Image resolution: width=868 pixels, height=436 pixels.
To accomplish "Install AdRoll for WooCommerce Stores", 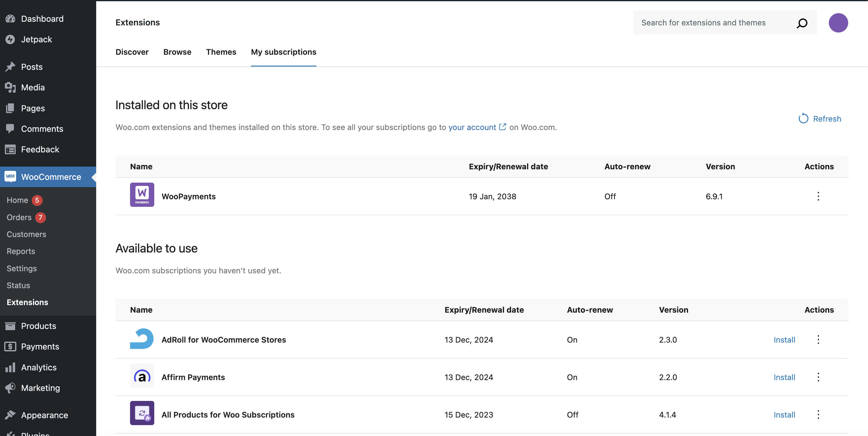I will (x=784, y=340).
